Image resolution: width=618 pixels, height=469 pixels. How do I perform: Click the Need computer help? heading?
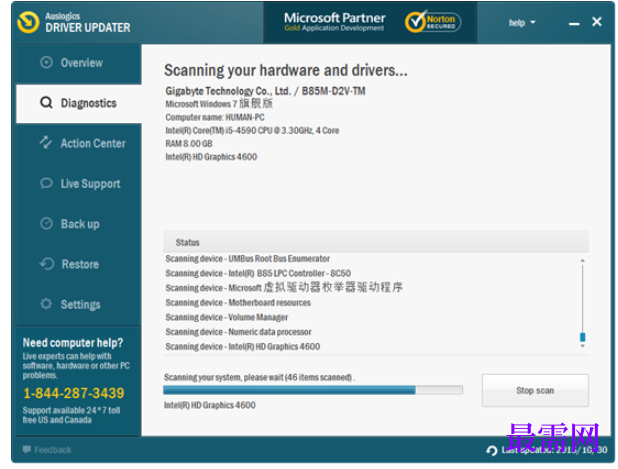[73, 342]
